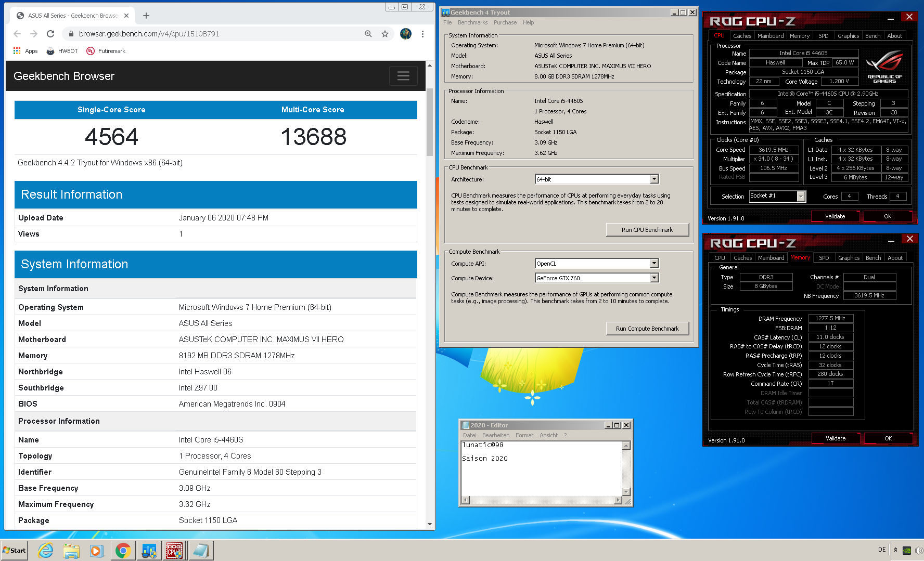The height and width of the screenshot is (561, 924).
Task: Reload the Geekbench Browser page
Action: 50,34
